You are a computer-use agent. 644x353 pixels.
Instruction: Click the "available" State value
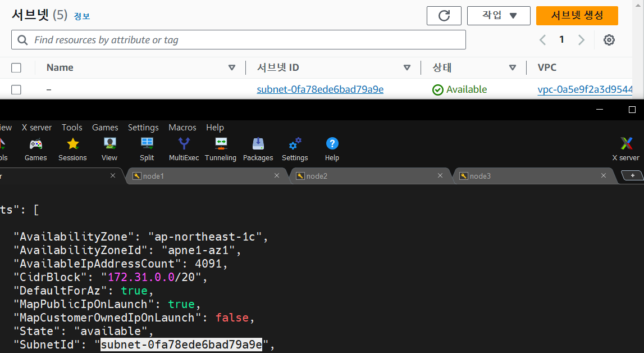[x=111, y=331]
